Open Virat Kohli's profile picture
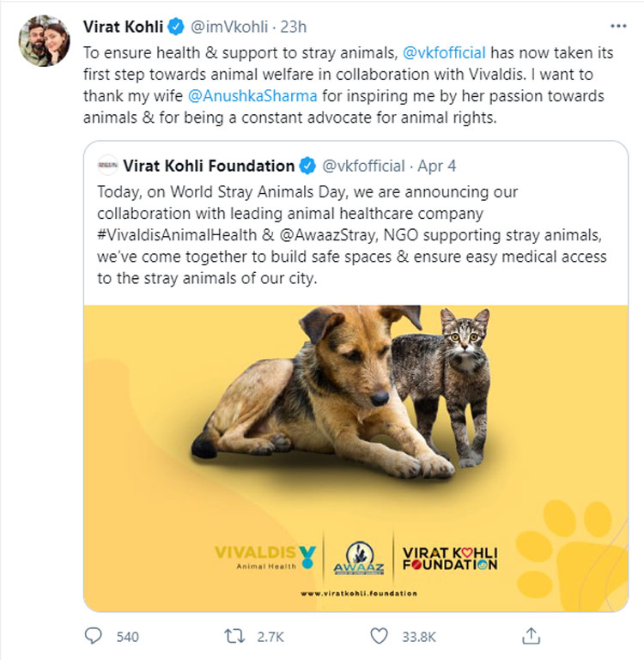Screen dimensions: 644x660 tap(42, 39)
